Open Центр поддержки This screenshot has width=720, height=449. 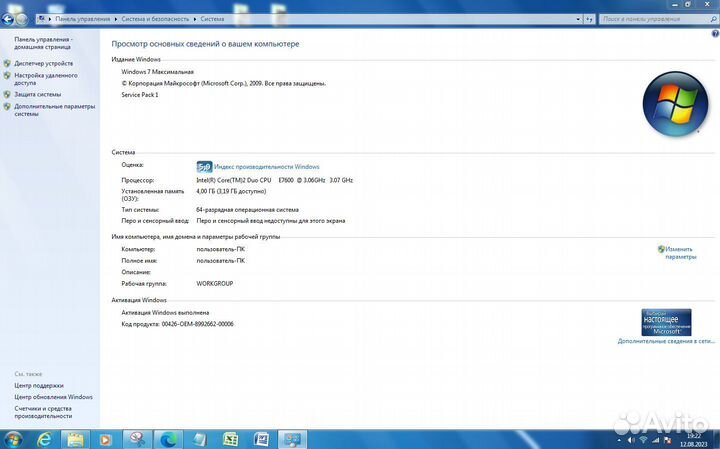pos(39,386)
